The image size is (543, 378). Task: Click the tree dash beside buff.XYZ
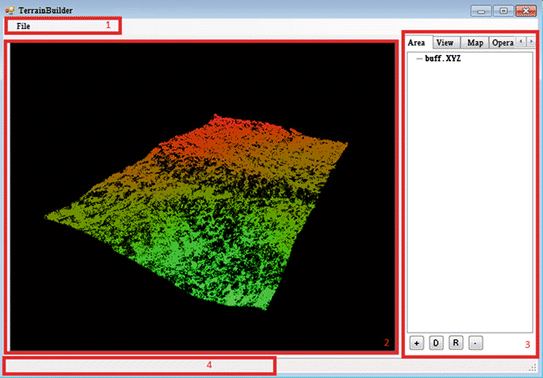click(x=419, y=58)
